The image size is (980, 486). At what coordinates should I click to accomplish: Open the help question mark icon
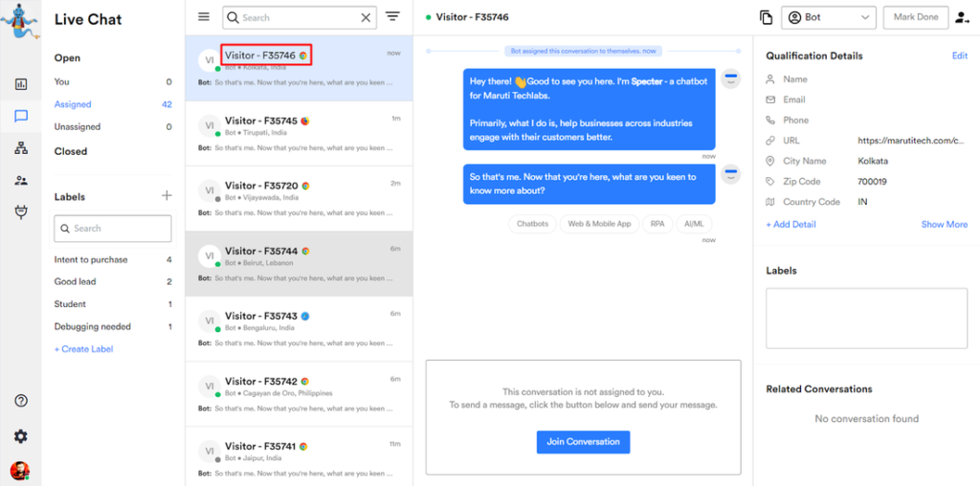21,401
